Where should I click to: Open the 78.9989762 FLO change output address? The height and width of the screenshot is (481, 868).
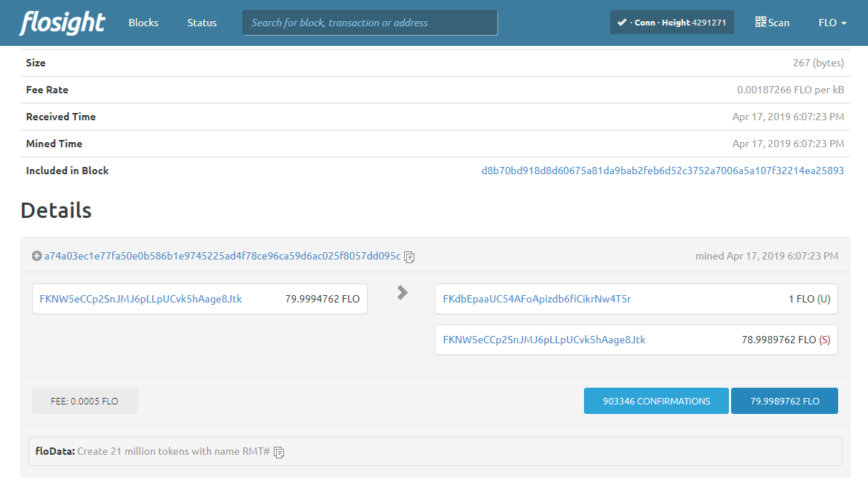coord(544,340)
